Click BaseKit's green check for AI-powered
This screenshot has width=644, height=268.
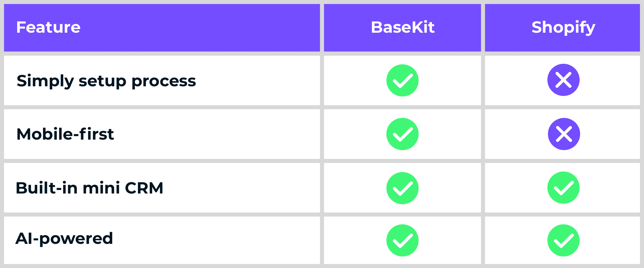[402, 240]
